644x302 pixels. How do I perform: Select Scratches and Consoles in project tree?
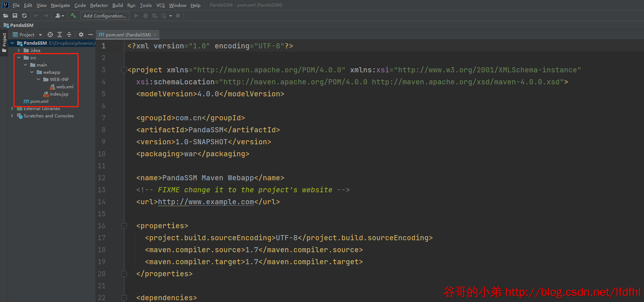(x=45, y=116)
